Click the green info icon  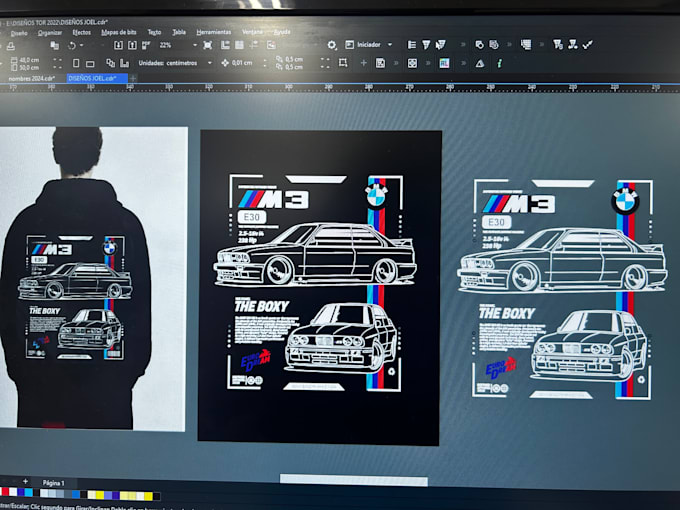(499, 64)
